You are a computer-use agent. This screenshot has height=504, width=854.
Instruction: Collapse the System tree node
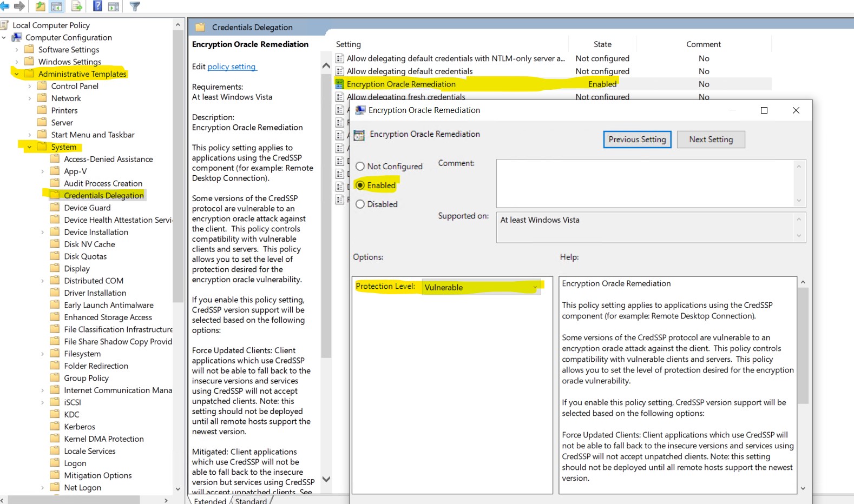point(29,147)
